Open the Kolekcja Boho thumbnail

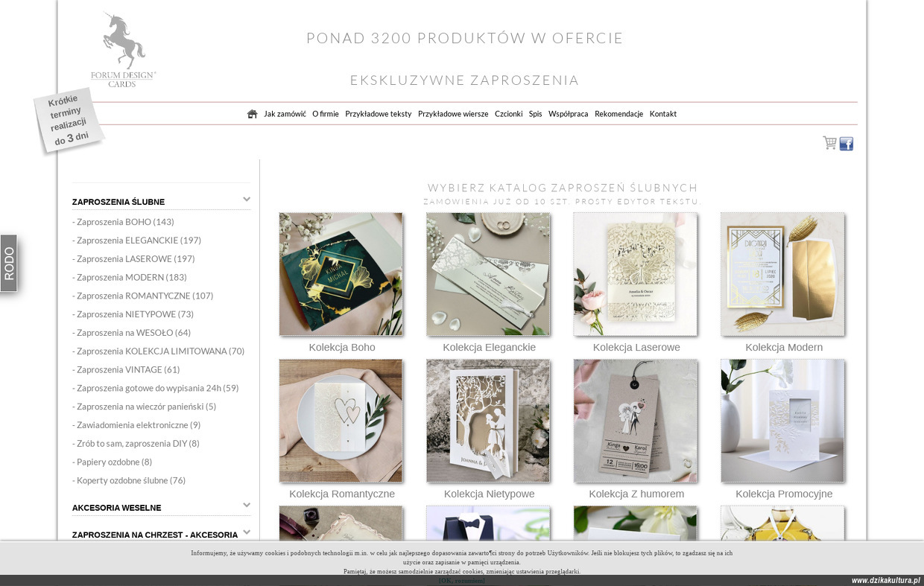click(x=341, y=274)
